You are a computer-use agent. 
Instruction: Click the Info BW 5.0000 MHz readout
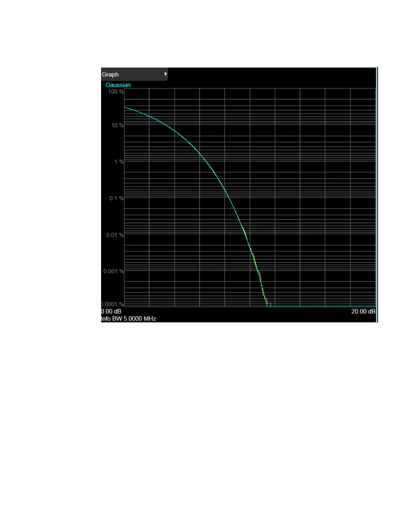[x=129, y=318]
